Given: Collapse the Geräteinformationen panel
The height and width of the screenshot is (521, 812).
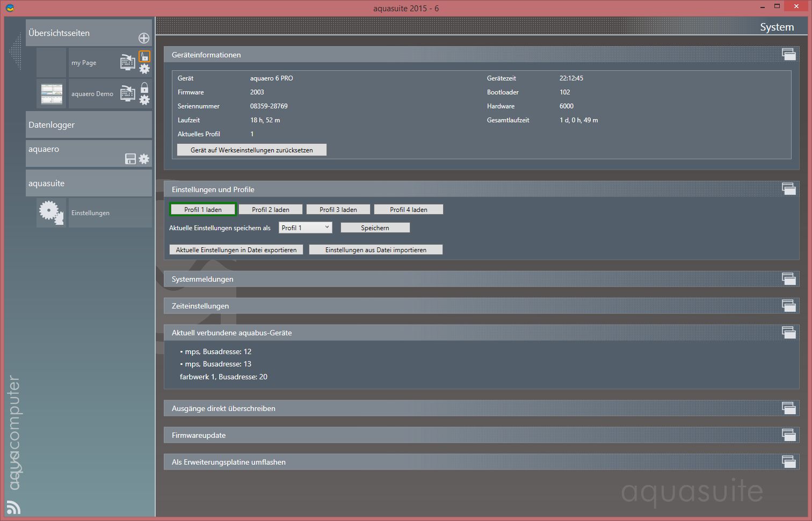Looking at the screenshot, I should [x=788, y=54].
